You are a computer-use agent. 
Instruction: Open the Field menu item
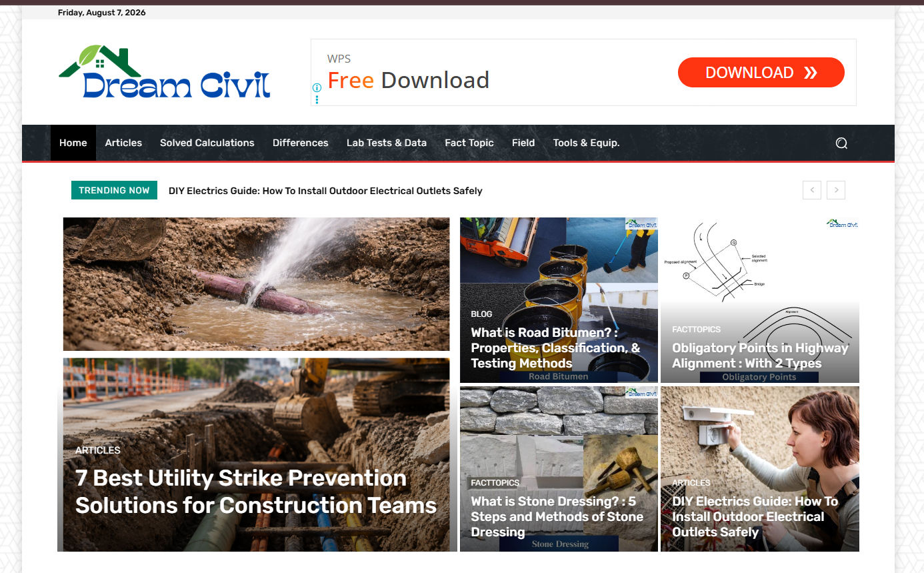click(x=523, y=143)
